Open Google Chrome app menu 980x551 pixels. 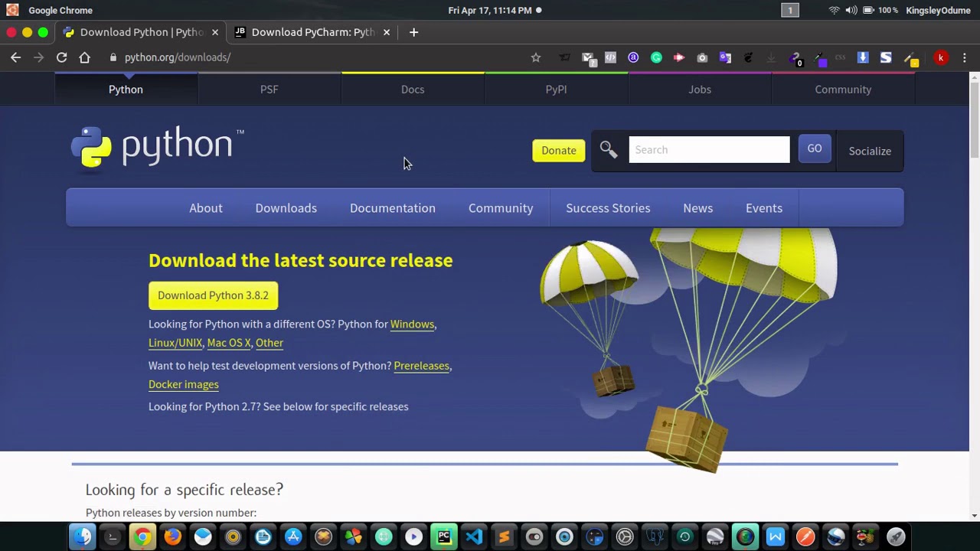click(x=60, y=10)
